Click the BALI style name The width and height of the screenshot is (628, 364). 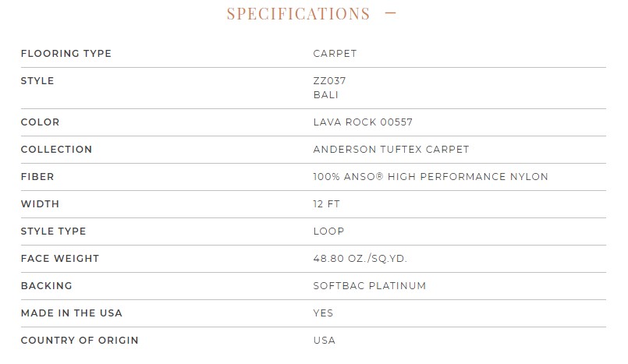pyautogui.click(x=326, y=95)
